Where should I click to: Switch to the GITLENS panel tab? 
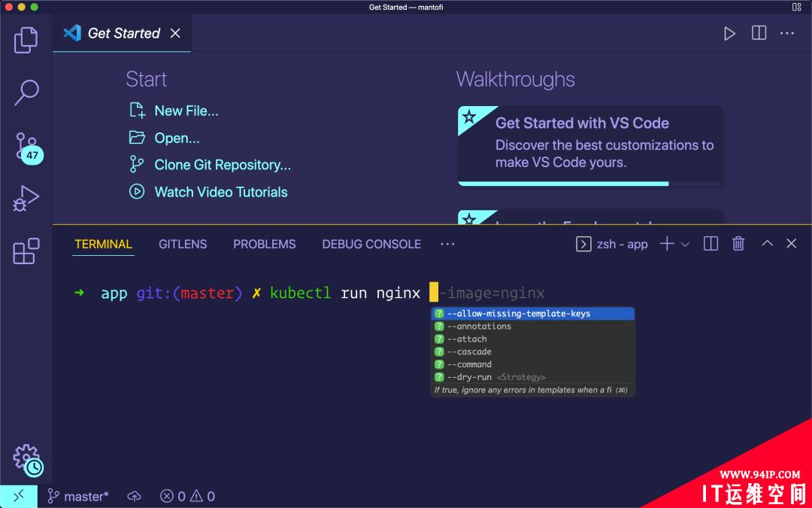point(183,244)
